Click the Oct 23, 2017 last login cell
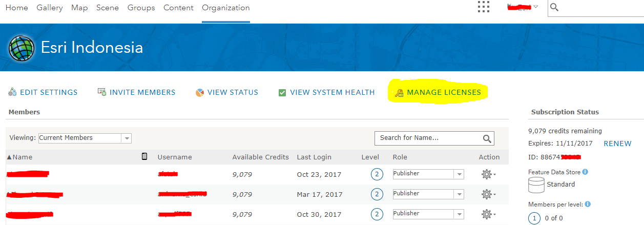This screenshot has height=225, width=644. [319, 175]
